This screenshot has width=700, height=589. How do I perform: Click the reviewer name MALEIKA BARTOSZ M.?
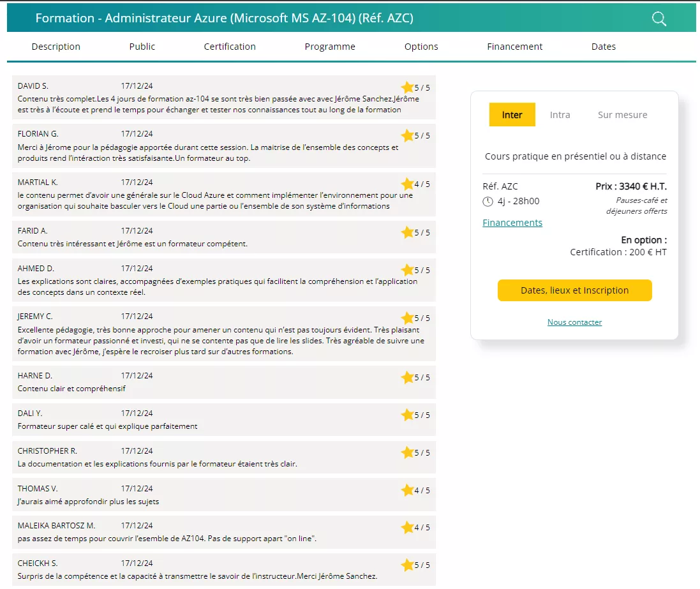click(x=56, y=526)
